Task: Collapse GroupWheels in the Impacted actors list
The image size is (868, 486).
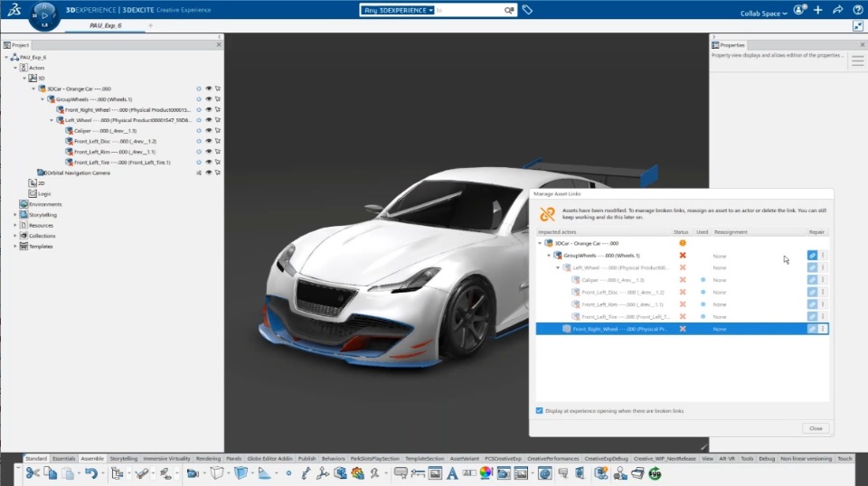Action: (549, 256)
